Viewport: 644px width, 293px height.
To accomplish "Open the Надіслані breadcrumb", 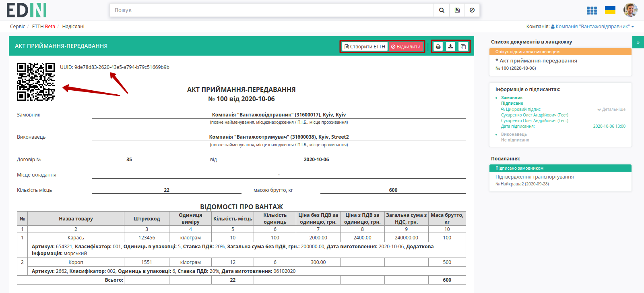I will click(x=73, y=27).
